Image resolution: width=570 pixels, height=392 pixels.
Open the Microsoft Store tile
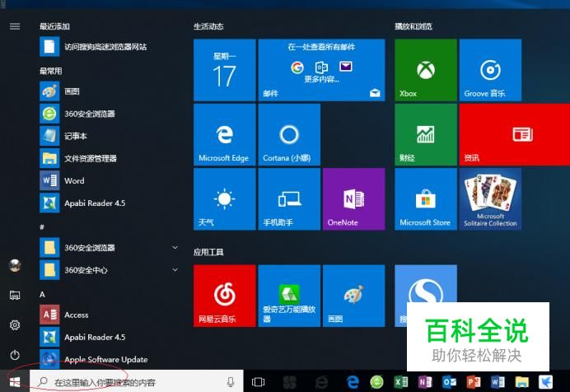click(426, 199)
